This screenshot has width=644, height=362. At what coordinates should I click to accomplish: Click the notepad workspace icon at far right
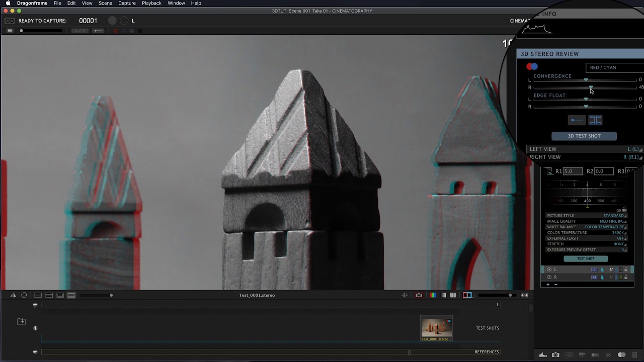[x=634, y=355]
